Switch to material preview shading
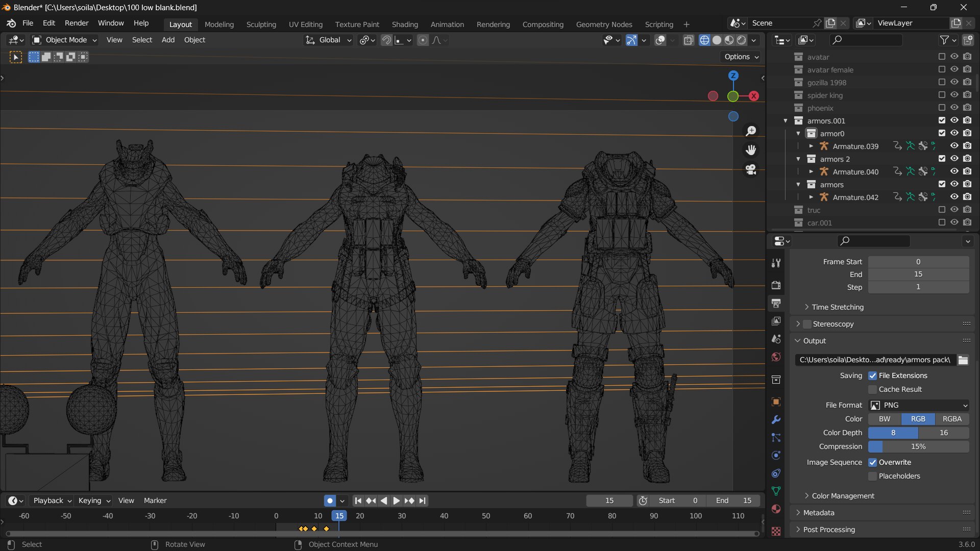 729,40
